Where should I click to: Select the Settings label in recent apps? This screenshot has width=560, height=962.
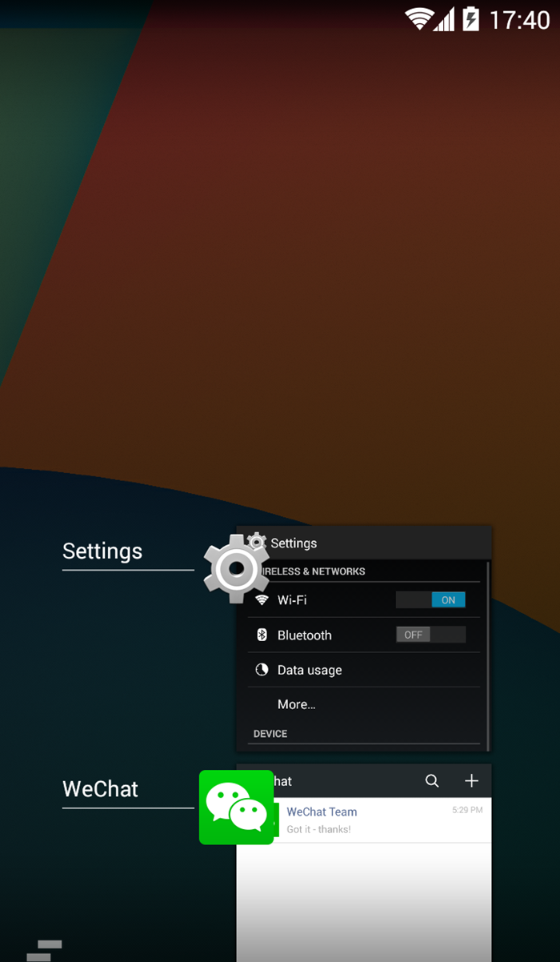pos(102,551)
